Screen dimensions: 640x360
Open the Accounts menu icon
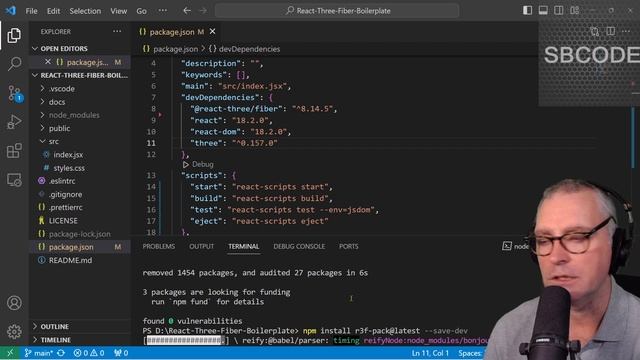tap(14, 303)
